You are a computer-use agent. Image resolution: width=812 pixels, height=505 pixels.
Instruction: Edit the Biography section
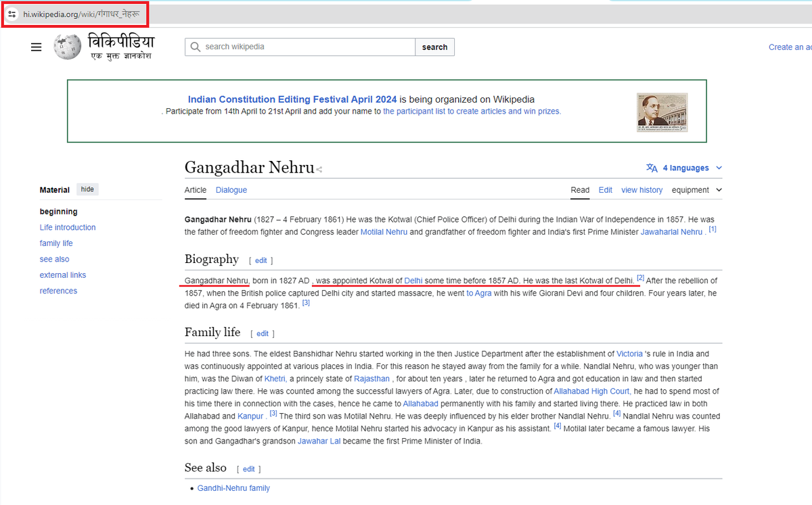tap(261, 260)
